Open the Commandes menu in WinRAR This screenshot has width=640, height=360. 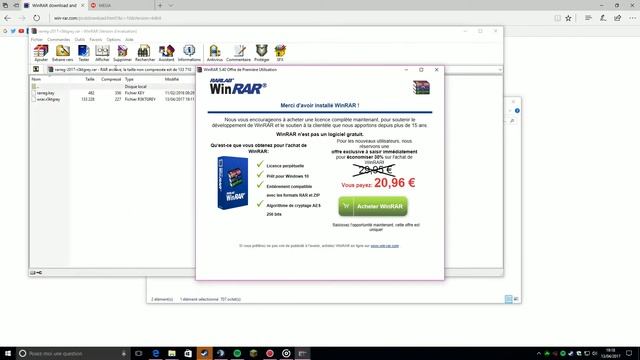[x=59, y=40]
